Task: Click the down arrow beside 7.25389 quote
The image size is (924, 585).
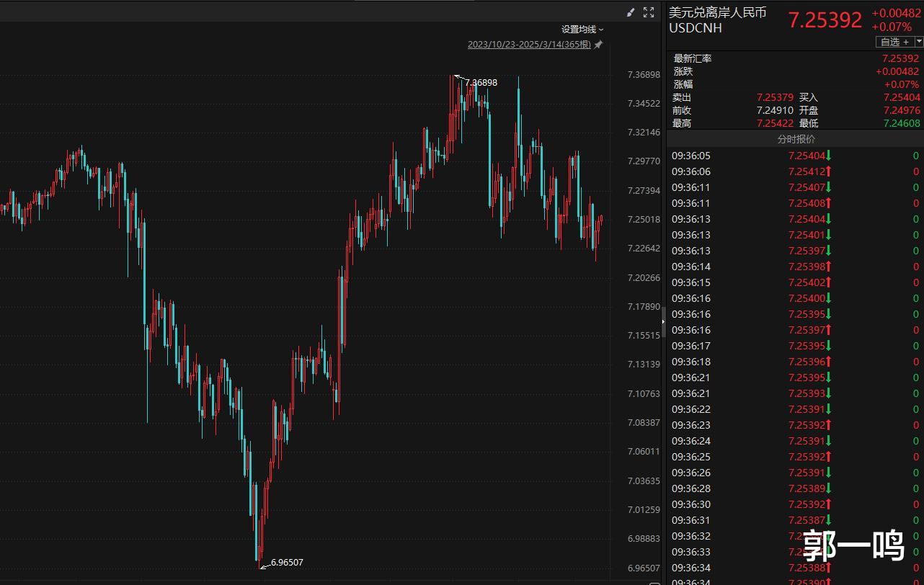Action: [x=829, y=488]
